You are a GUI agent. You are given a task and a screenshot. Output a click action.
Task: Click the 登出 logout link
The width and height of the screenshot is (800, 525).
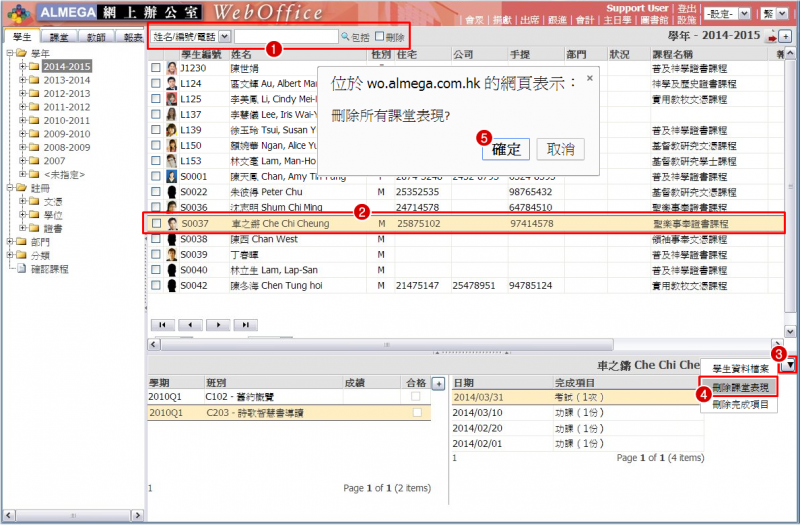coord(687,9)
